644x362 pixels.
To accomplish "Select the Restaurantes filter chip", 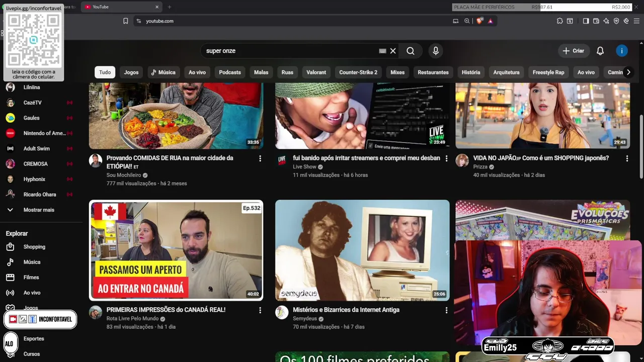I will [433, 72].
